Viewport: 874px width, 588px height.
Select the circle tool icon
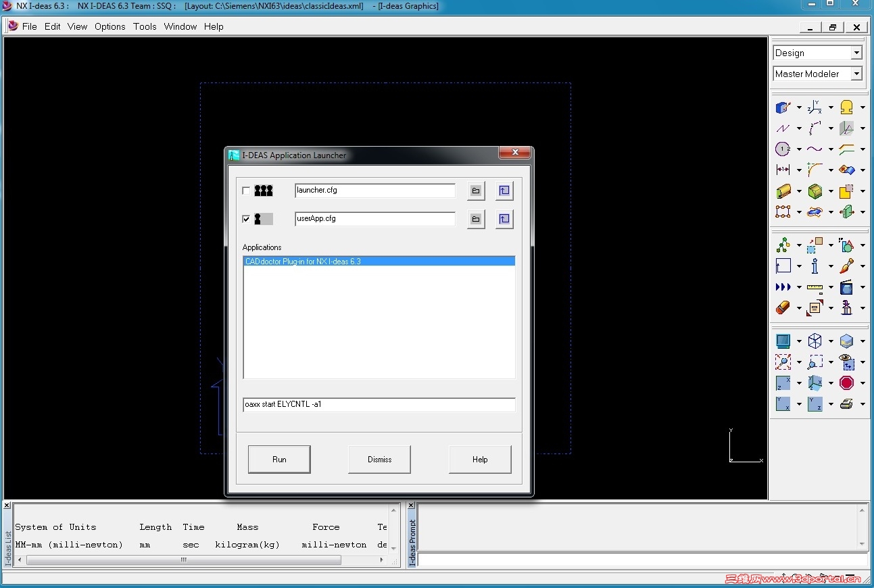pyautogui.click(x=783, y=149)
